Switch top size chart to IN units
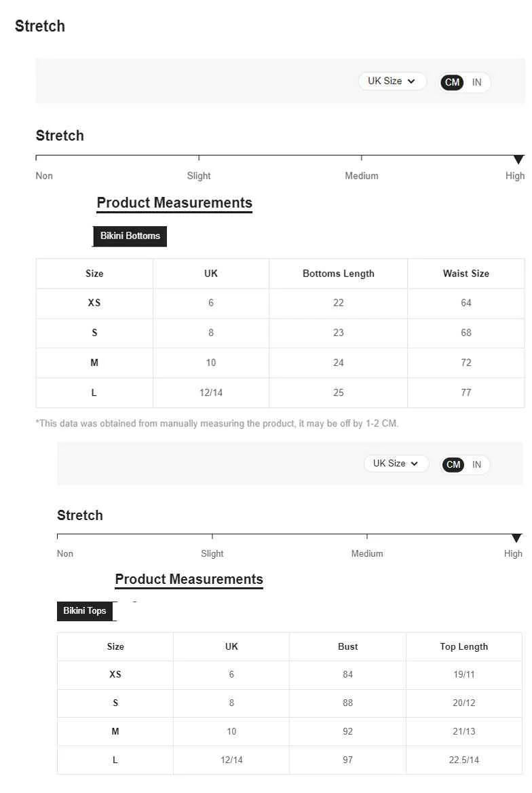Image resolution: width=532 pixels, height=793 pixels. [476, 82]
